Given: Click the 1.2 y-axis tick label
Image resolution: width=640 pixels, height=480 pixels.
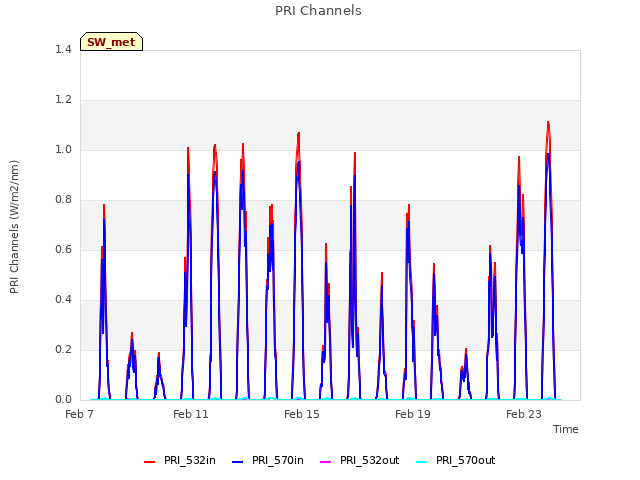Looking at the screenshot, I should click(63, 100).
